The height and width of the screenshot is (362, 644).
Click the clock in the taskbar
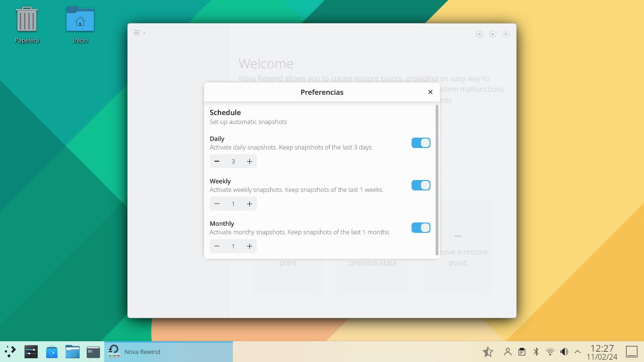pyautogui.click(x=603, y=351)
